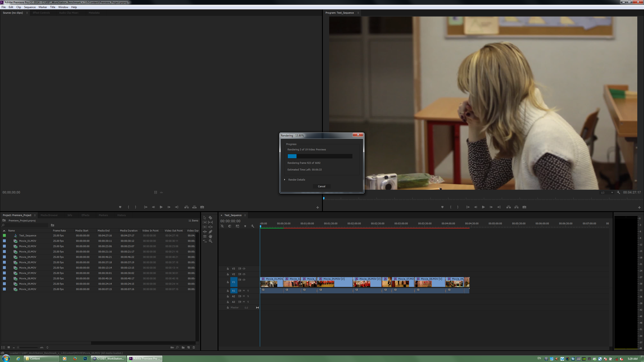Select the Pen tool in tools panel
The width and height of the screenshot is (644, 362).
coord(210,232)
